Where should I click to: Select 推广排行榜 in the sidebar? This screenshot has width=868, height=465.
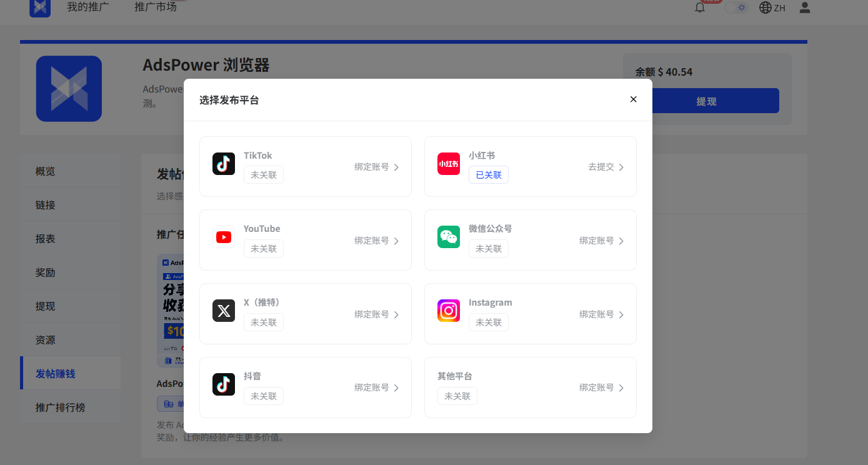(70, 407)
